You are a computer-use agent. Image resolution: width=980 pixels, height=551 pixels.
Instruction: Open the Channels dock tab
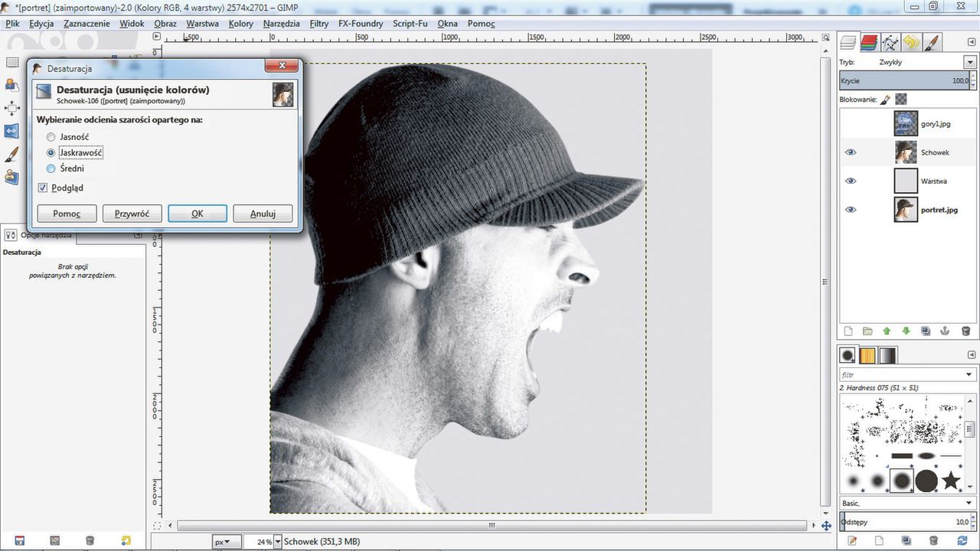(x=868, y=42)
